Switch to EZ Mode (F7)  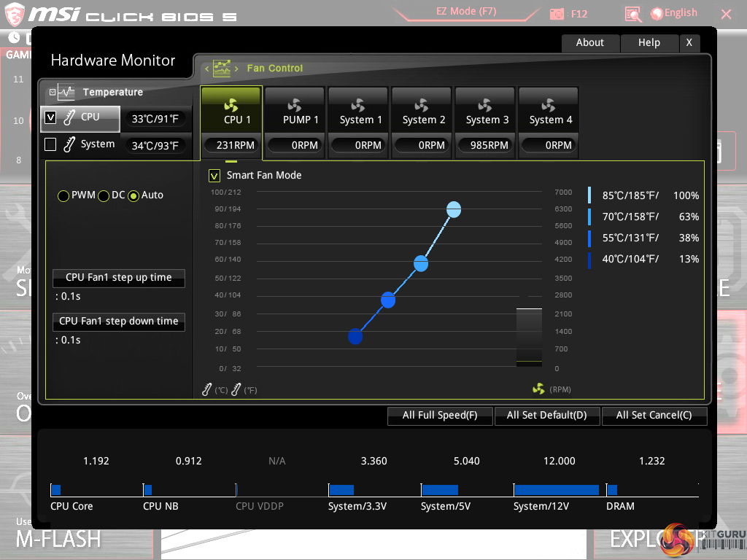click(x=466, y=12)
